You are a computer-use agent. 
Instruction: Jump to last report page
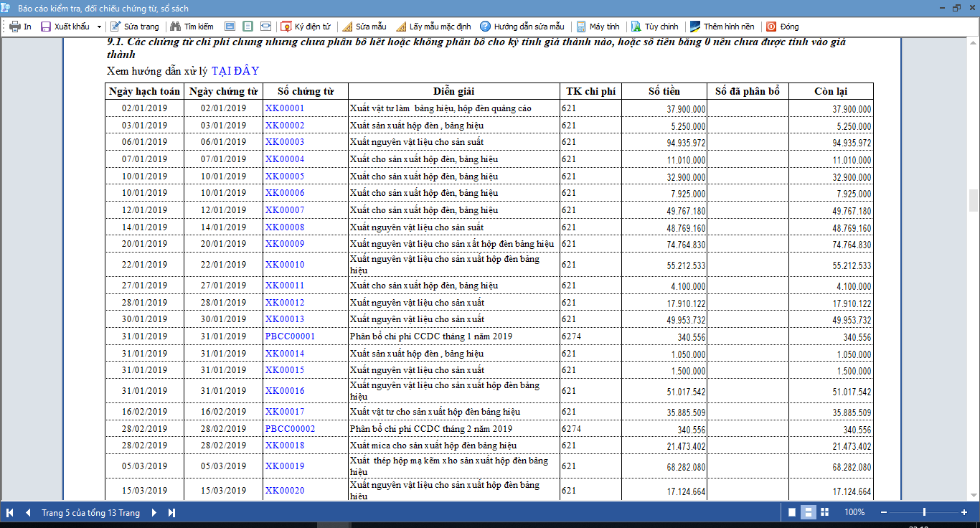[x=171, y=512]
